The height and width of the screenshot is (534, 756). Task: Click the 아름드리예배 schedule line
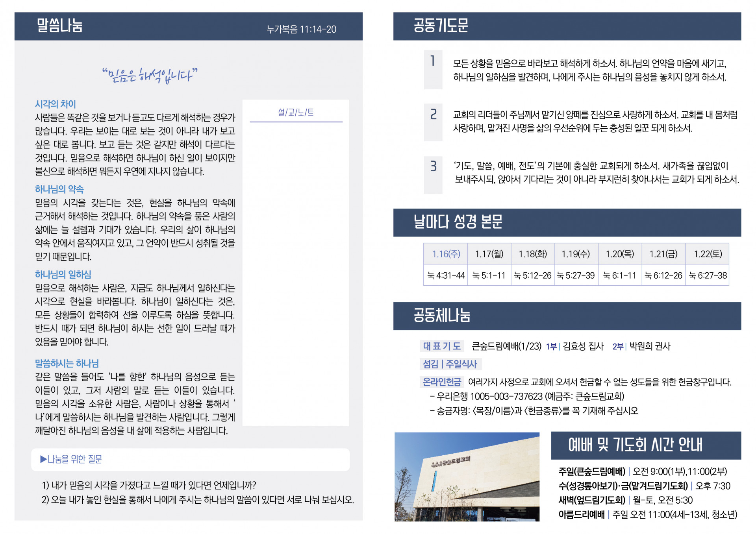pyautogui.click(x=648, y=514)
